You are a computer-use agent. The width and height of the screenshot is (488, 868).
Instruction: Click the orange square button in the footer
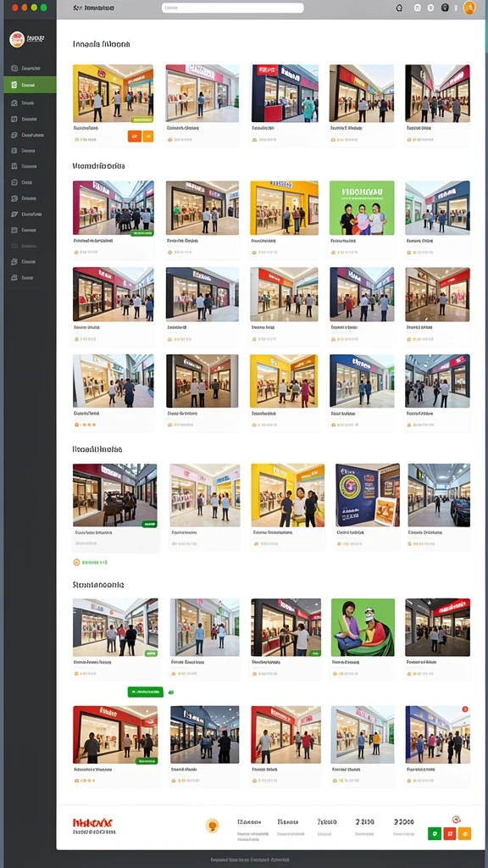465,833
